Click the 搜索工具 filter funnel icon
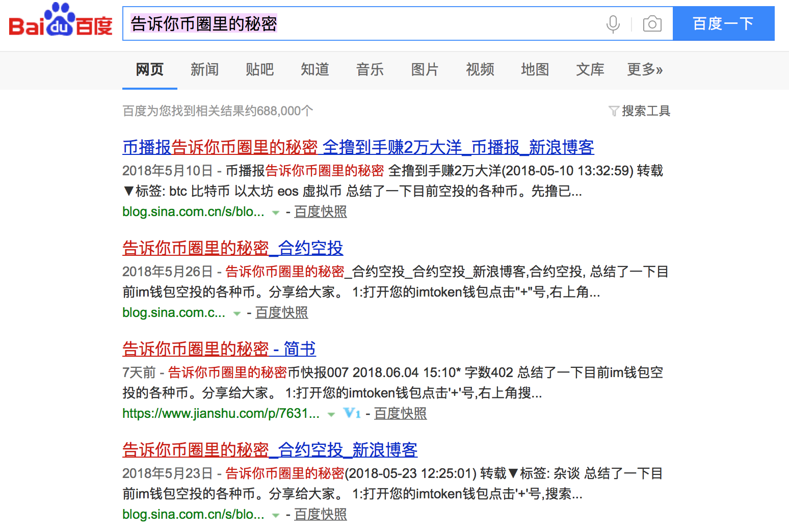Screen dimensions: 789x532 [x=614, y=111]
